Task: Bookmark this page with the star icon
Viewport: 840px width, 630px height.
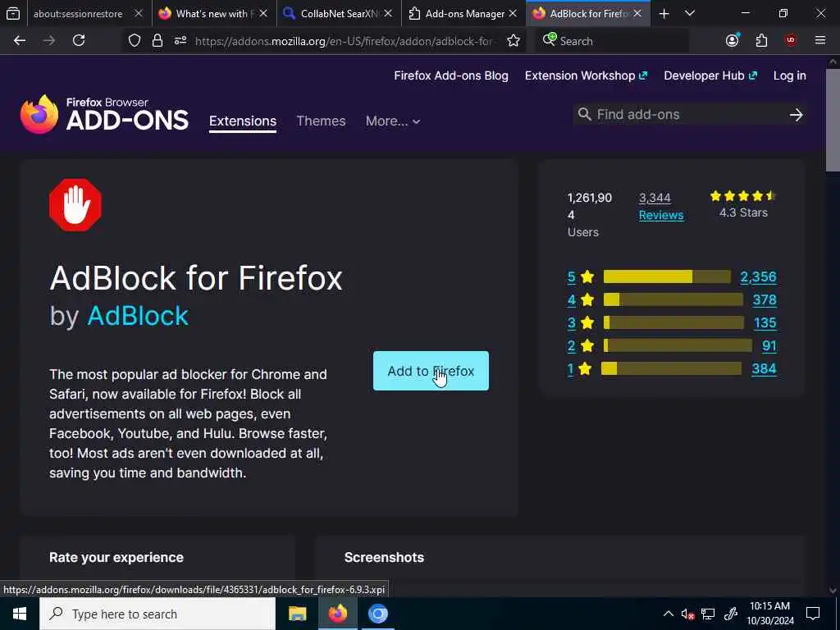Action: (x=514, y=40)
